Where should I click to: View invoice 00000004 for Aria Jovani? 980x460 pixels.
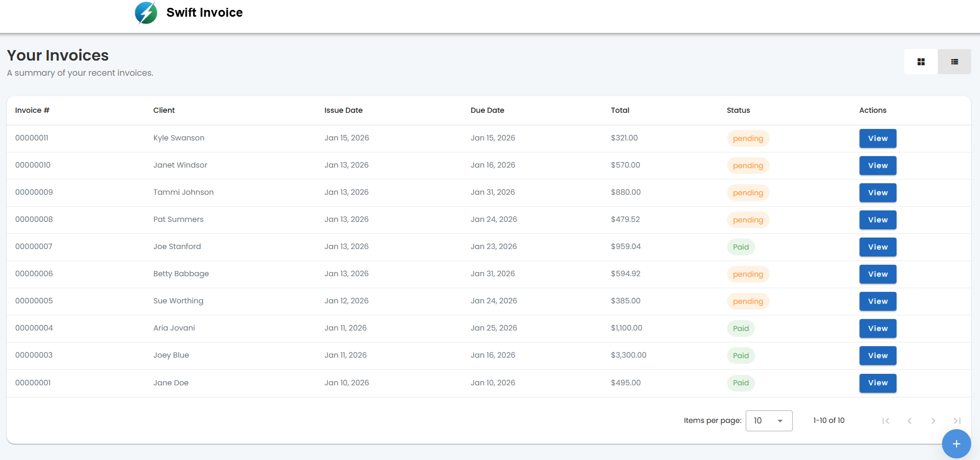tap(878, 328)
